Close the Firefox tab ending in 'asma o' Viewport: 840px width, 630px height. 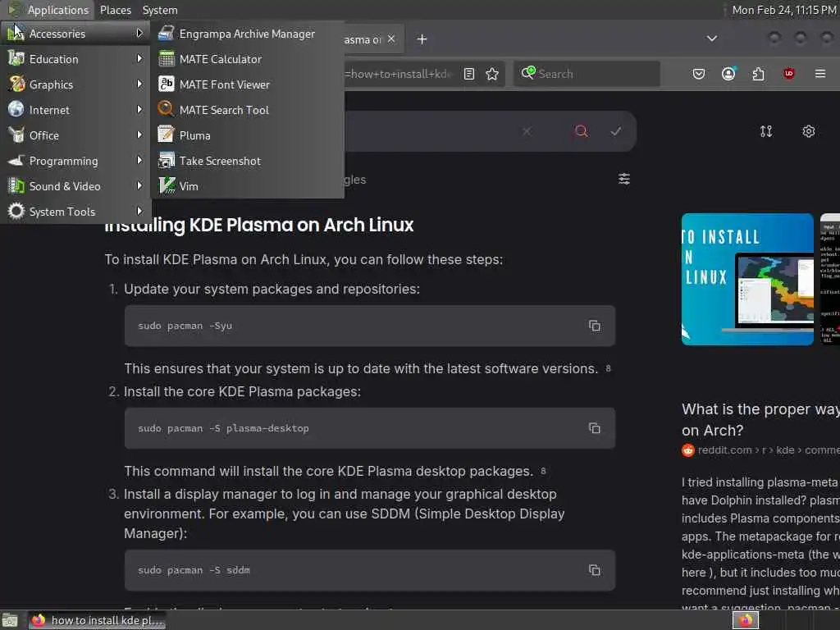click(x=391, y=39)
